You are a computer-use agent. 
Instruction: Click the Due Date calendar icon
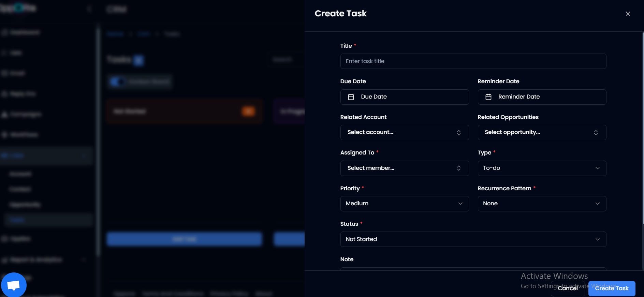351,97
